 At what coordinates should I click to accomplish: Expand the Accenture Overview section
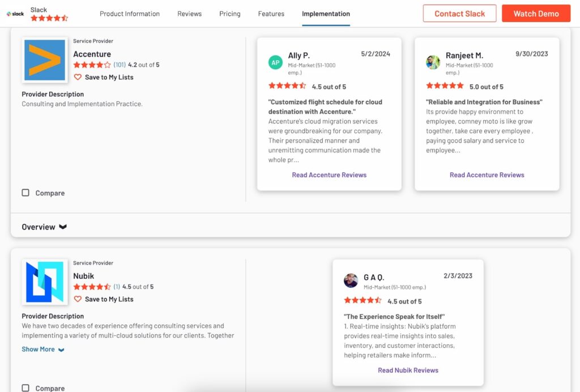[44, 227]
